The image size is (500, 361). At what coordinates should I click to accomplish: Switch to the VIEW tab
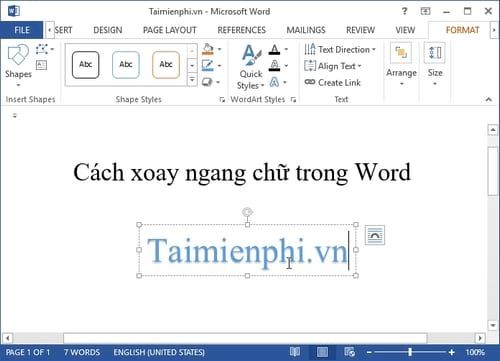point(405,30)
